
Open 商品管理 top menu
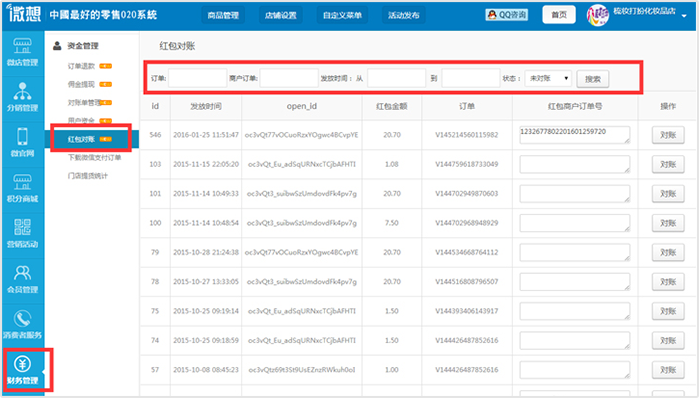pyautogui.click(x=223, y=15)
